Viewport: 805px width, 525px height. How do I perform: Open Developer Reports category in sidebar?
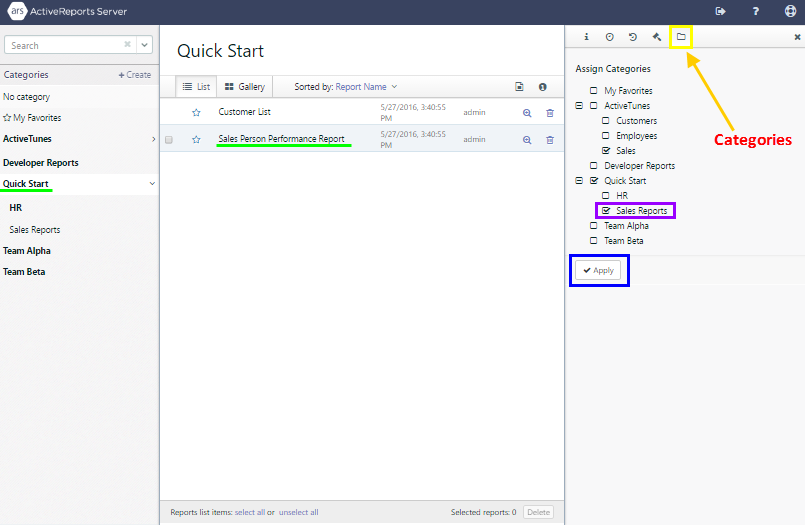coord(41,163)
